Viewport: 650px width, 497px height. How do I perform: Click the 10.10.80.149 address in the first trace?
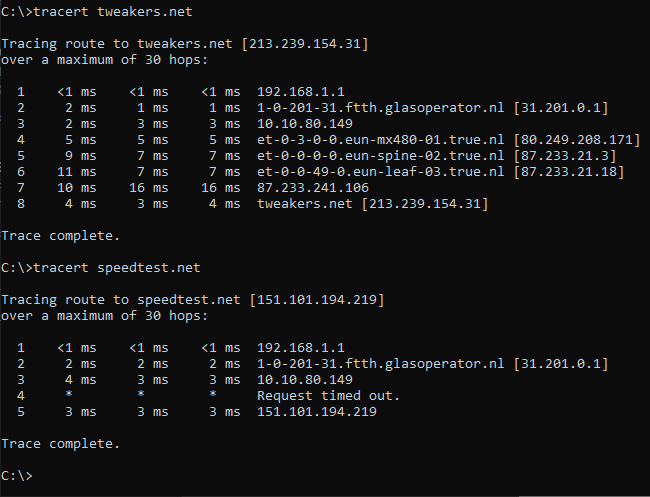[305, 124]
